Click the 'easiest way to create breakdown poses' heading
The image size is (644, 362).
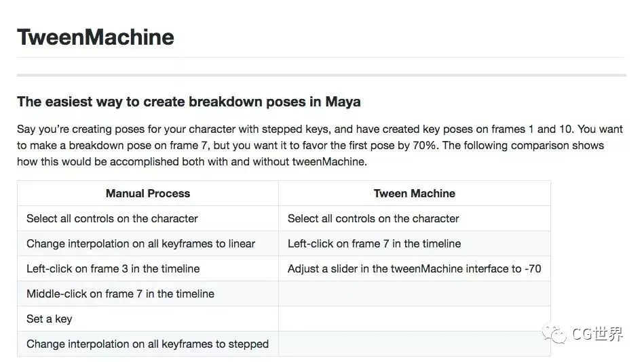tap(189, 102)
